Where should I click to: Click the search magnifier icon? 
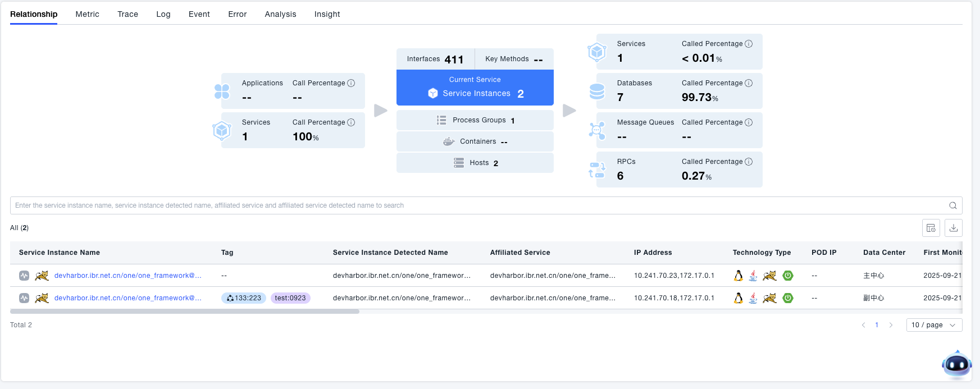point(952,205)
